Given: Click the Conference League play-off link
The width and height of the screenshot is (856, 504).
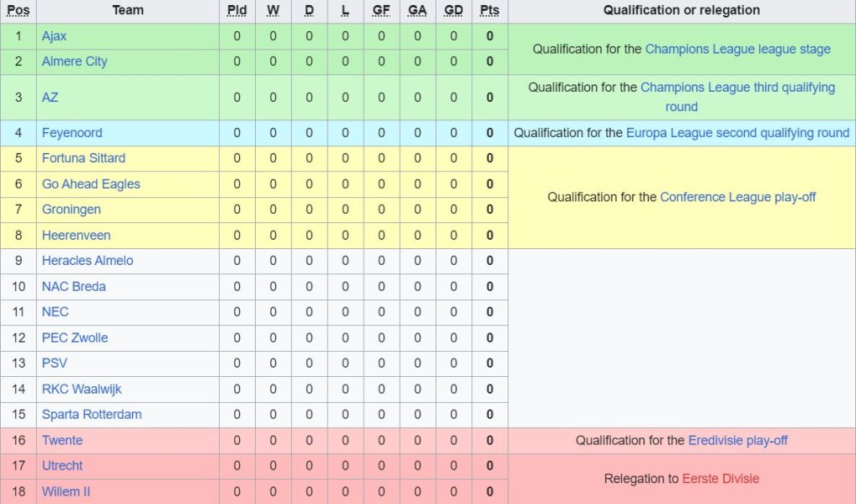Looking at the screenshot, I should [x=738, y=197].
